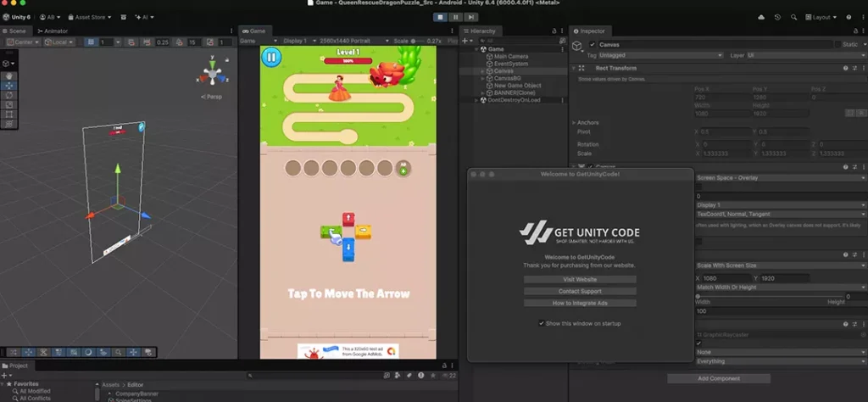Select the Rect tool in Scene toolbar
Viewport: 868px width, 402px height.
(8, 114)
